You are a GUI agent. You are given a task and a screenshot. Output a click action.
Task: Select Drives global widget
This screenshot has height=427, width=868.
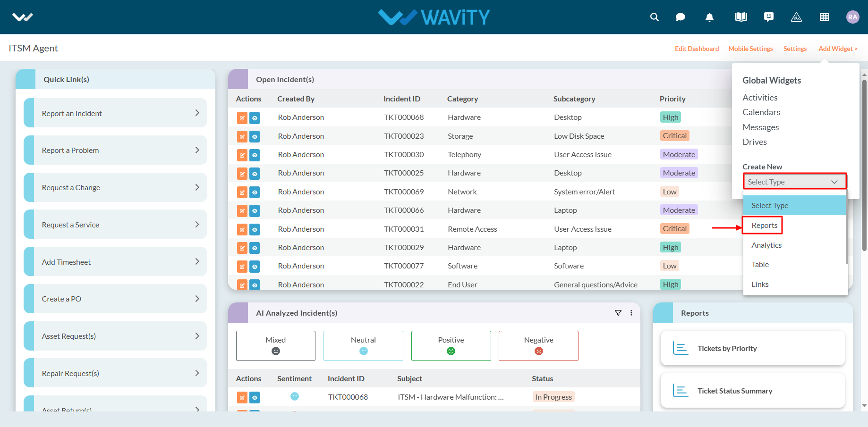[755, 142]
